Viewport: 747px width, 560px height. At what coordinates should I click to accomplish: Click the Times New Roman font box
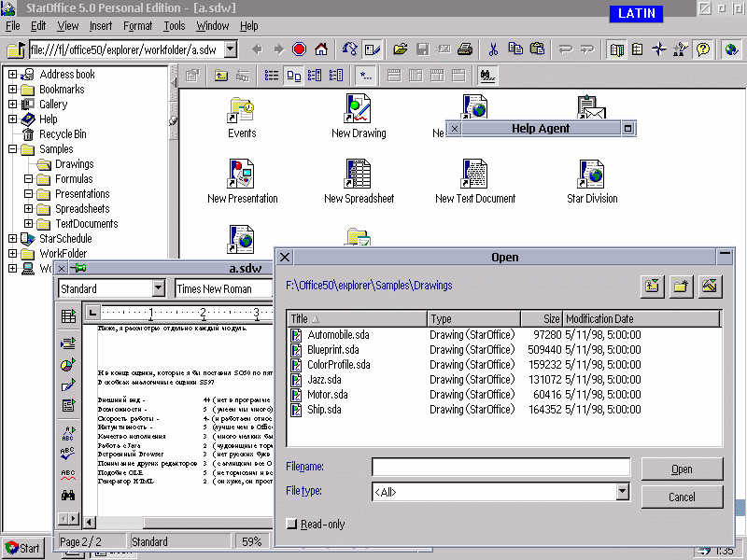point(223,288)
